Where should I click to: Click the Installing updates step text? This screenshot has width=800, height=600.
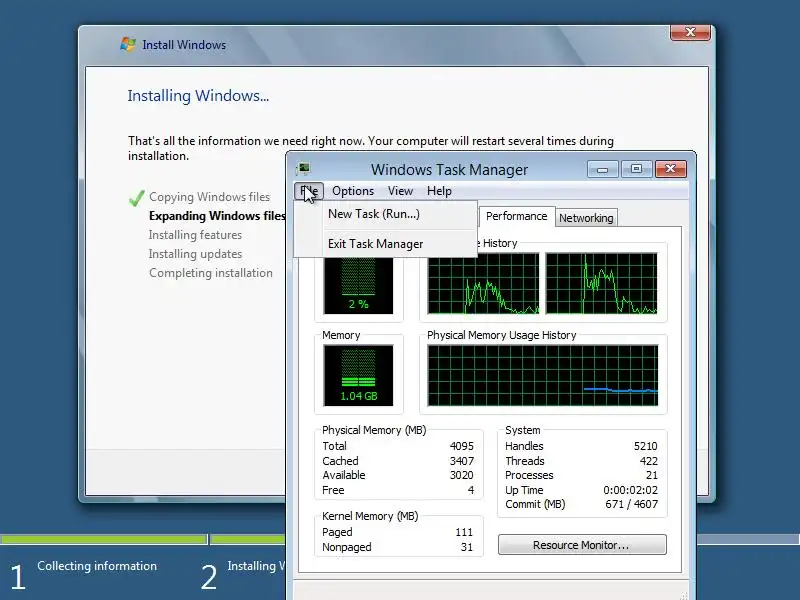coord(195,254)
